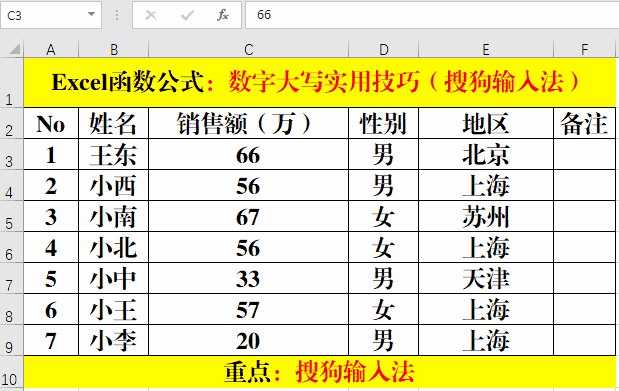Click the title cell 'Excel函数公式'
The width and height of the screenshot is (619, 391).
click(x=319, y=83)
